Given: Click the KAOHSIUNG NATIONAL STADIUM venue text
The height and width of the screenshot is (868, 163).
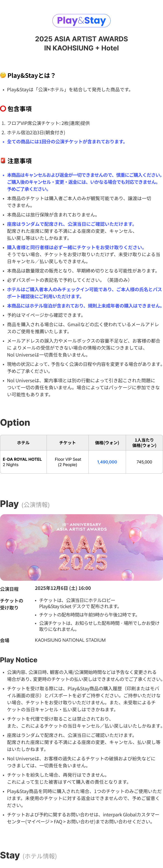Looking at the screenshot, I should (x=70, y=640).
